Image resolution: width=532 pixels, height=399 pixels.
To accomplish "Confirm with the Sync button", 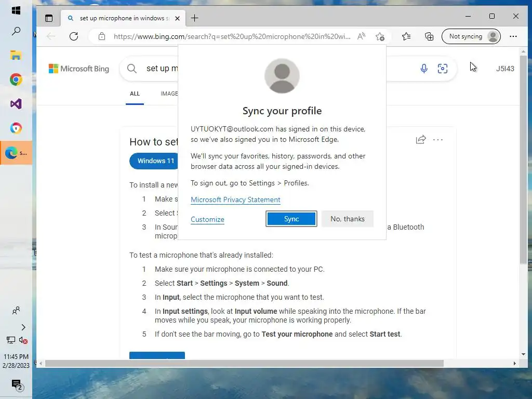I will click(x=291, y=219).
